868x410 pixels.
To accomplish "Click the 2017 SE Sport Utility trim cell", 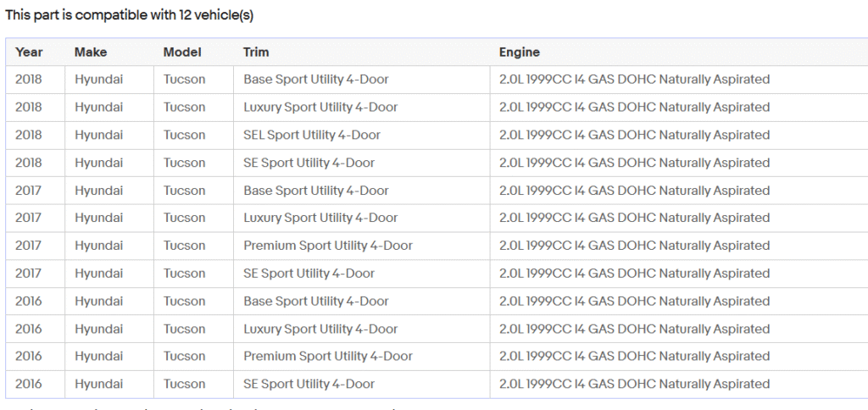I will pyautogui.click(x=309, y=274).
